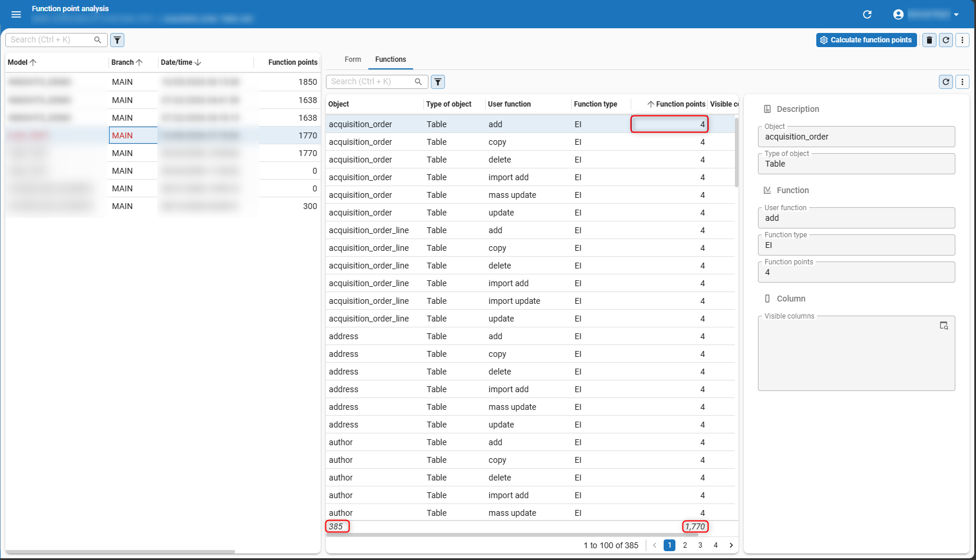
Task: Click inside the Functions Search input field
Action: (371, 82)
